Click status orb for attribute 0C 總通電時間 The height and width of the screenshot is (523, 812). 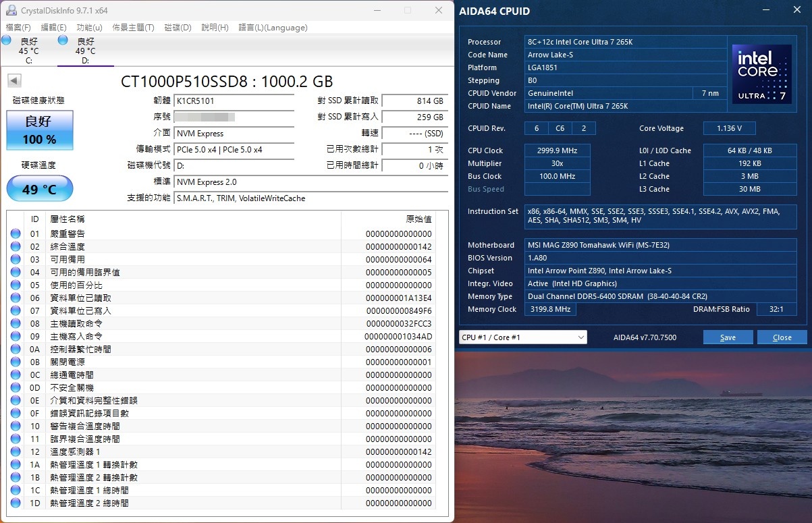[x=16, y=375]
